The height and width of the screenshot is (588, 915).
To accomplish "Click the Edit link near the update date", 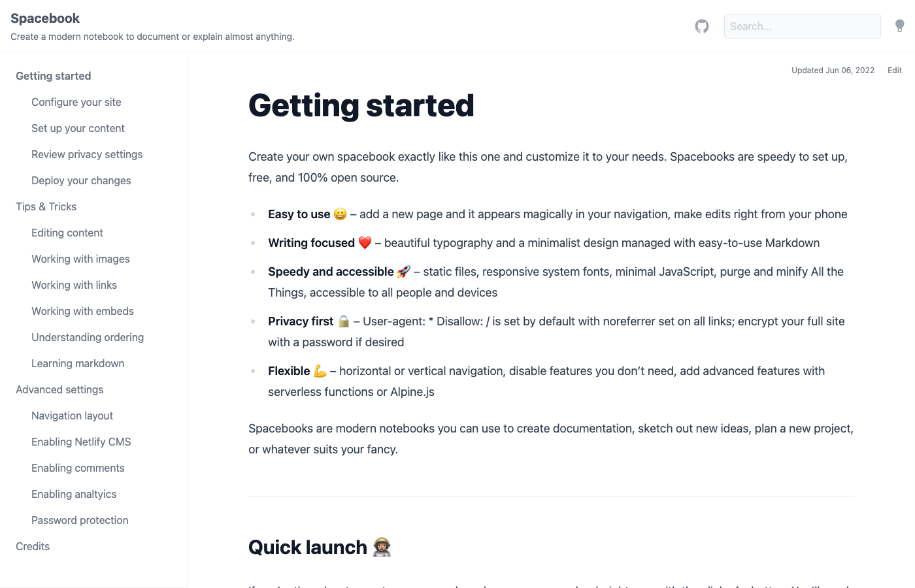I will pos(894,70).
